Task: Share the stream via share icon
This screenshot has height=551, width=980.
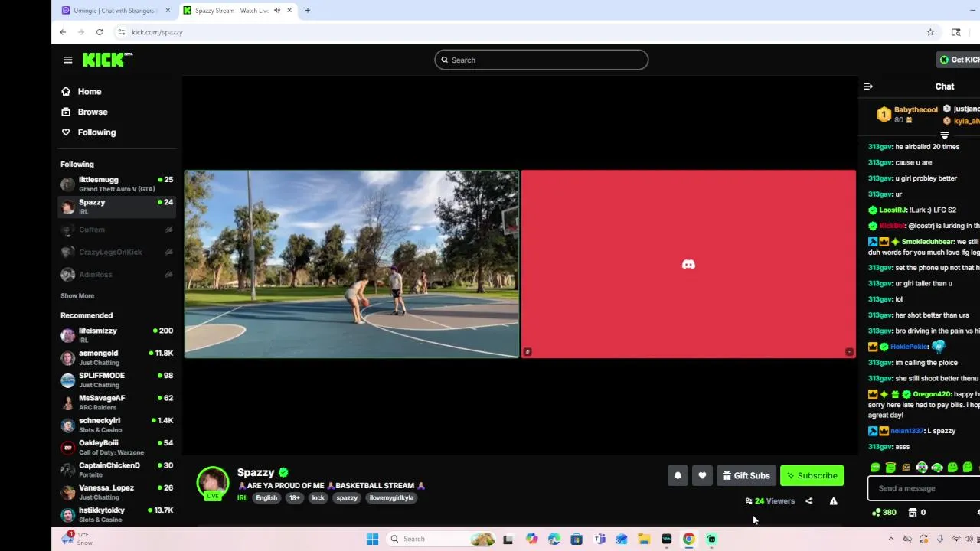Action: pos(808,501)
